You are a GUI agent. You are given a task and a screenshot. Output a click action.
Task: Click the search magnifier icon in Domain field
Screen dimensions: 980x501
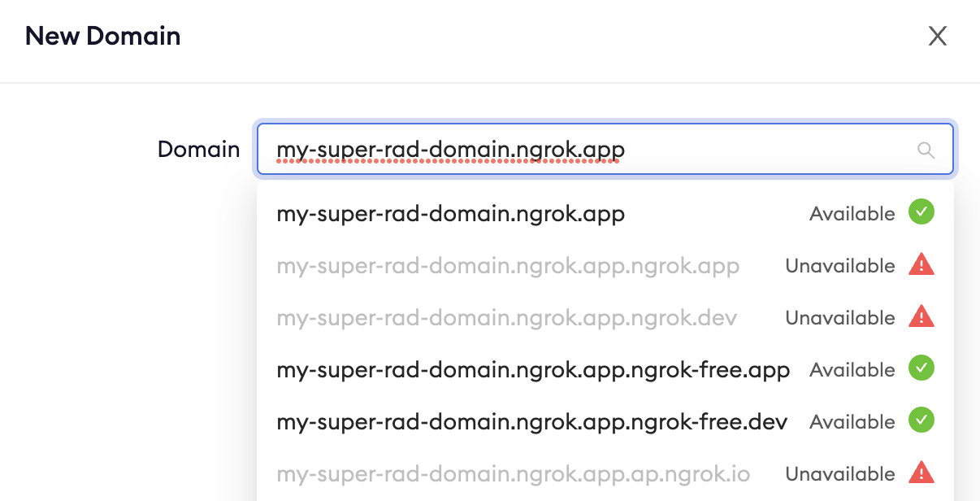click(926, 150)
